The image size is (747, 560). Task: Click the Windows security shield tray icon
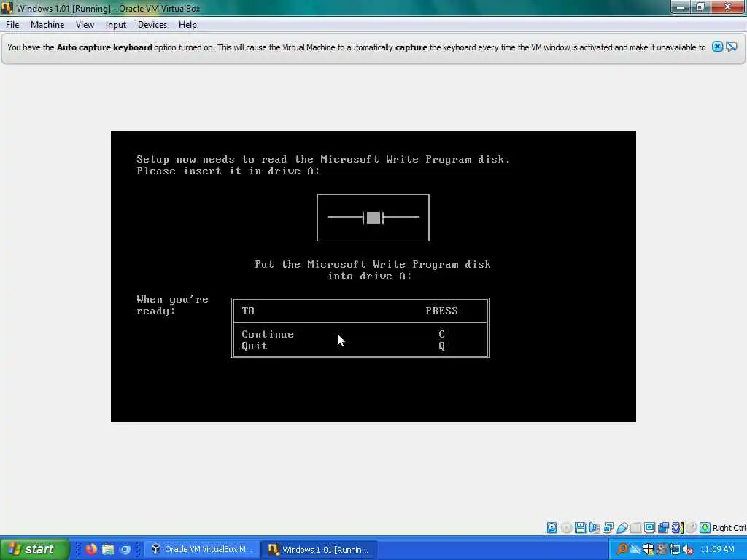[649, 549]
